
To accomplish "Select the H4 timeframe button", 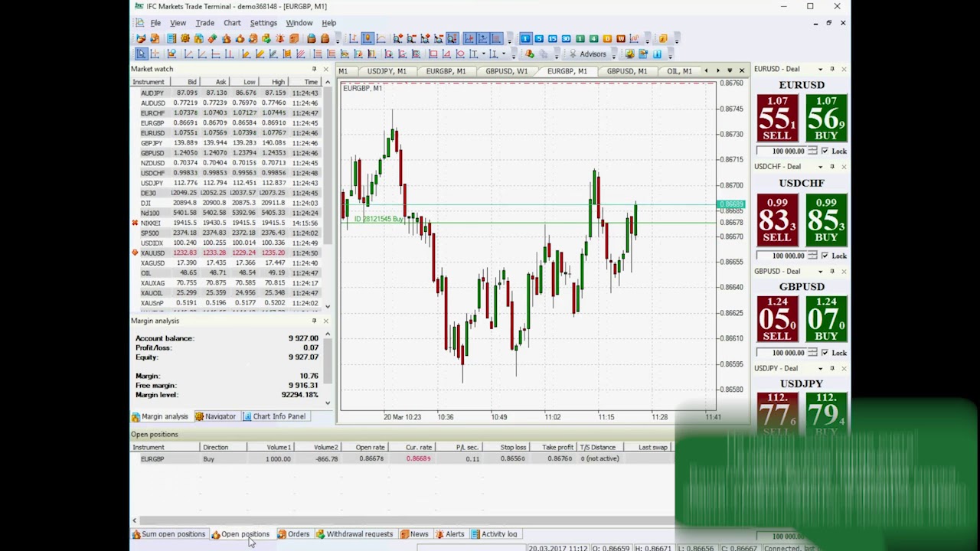I will click(x=593, y=38).
